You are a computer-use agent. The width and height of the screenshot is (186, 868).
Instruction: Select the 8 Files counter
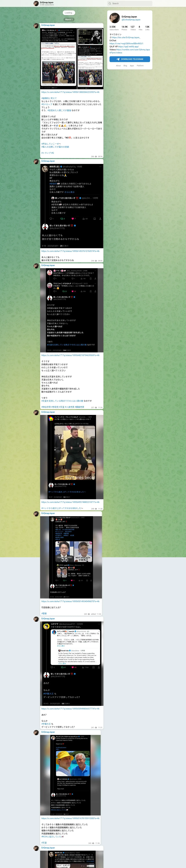[x=140, y=28]
